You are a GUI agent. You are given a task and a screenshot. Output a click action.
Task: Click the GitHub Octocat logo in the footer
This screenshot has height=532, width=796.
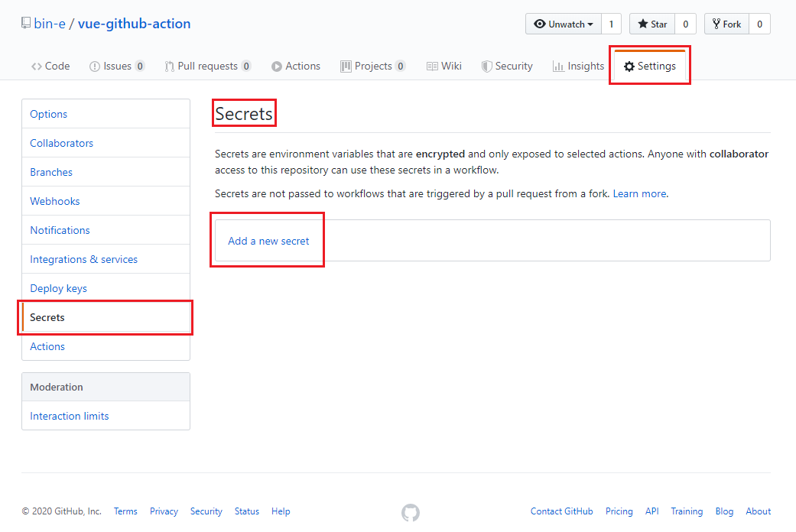pyautogui.click(x=411, y=512)
